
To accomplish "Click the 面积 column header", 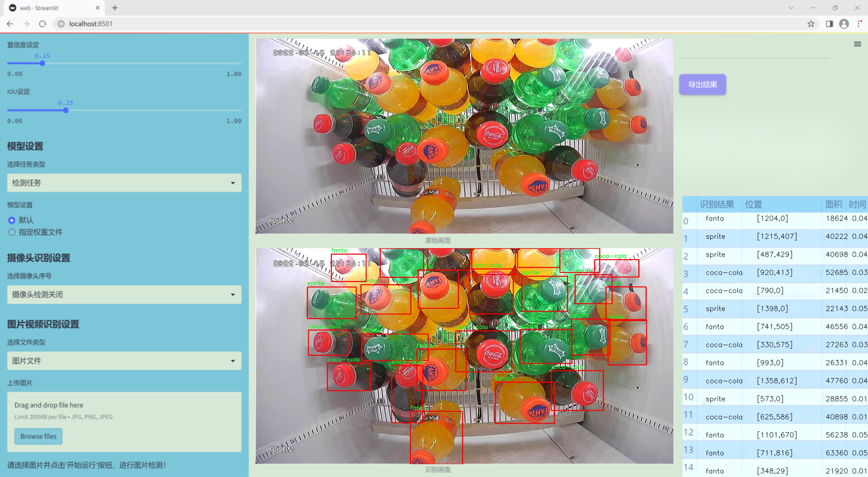I will tap(833, 204).
